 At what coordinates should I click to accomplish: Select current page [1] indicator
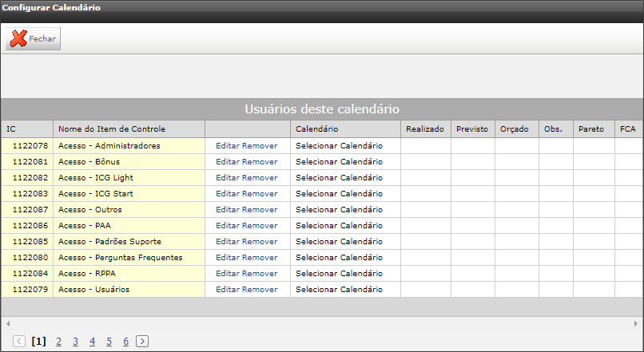38,342
